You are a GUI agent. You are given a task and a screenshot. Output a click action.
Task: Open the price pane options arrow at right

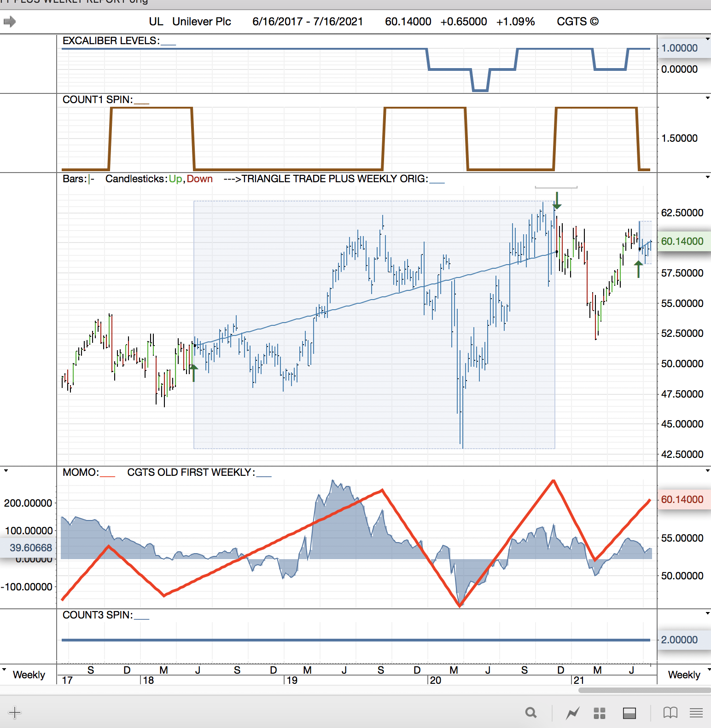point(707,177)
